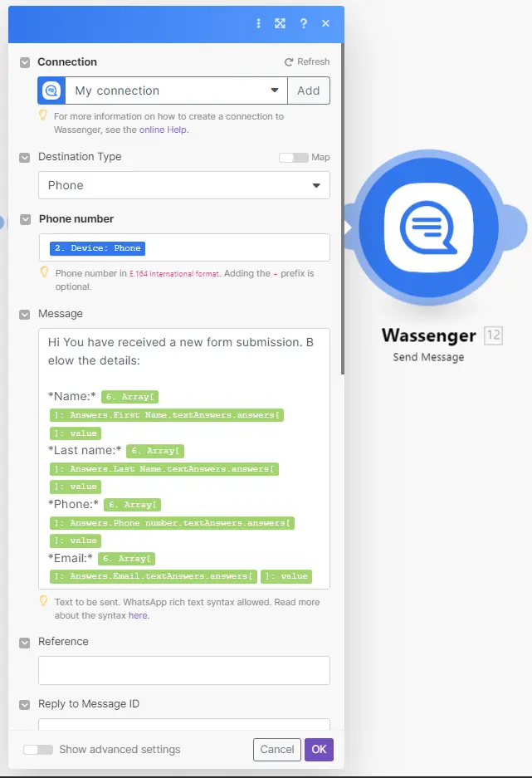Click the three-dot menu icon in header
Screen dimensions: 532x778
259,24
